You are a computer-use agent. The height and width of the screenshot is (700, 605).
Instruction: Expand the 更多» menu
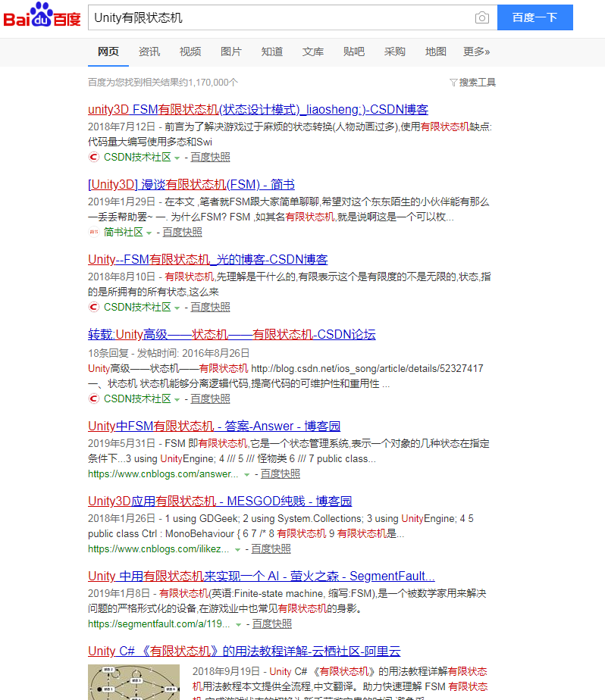click(x=476, y=52)
